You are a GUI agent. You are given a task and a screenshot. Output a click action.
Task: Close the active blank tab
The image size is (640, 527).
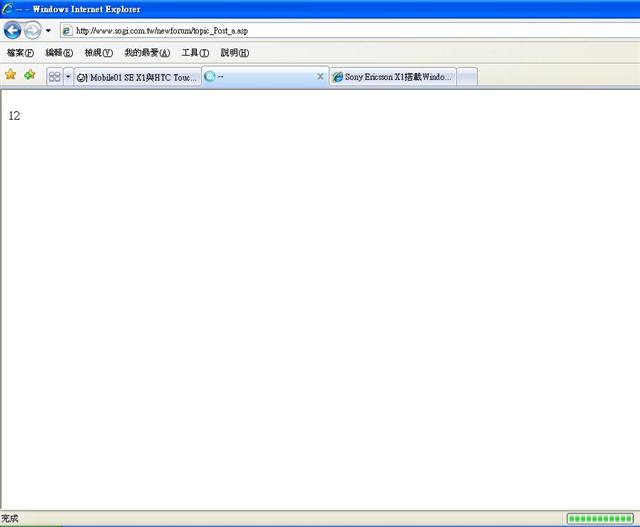coord(320,77)
